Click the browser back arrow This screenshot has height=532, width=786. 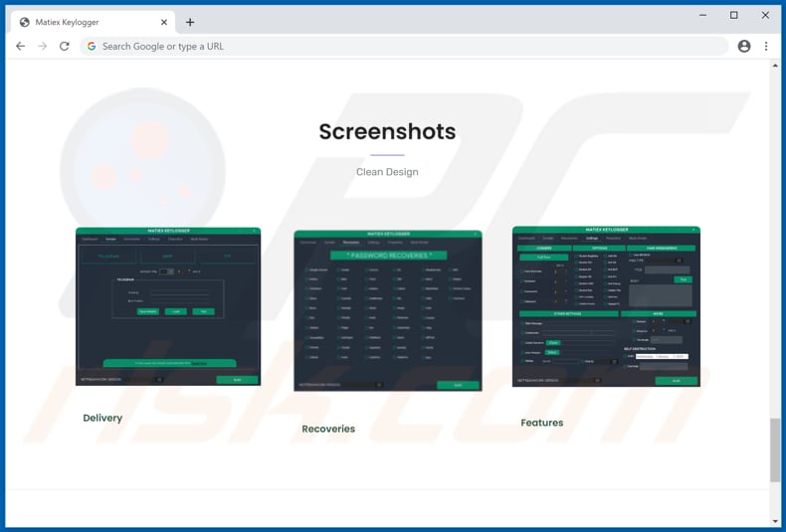click(x=20, y=46)
